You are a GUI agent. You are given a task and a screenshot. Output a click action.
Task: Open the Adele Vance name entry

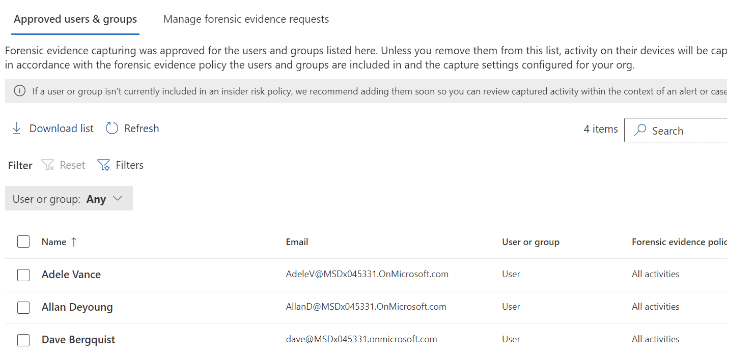(71, 274)
